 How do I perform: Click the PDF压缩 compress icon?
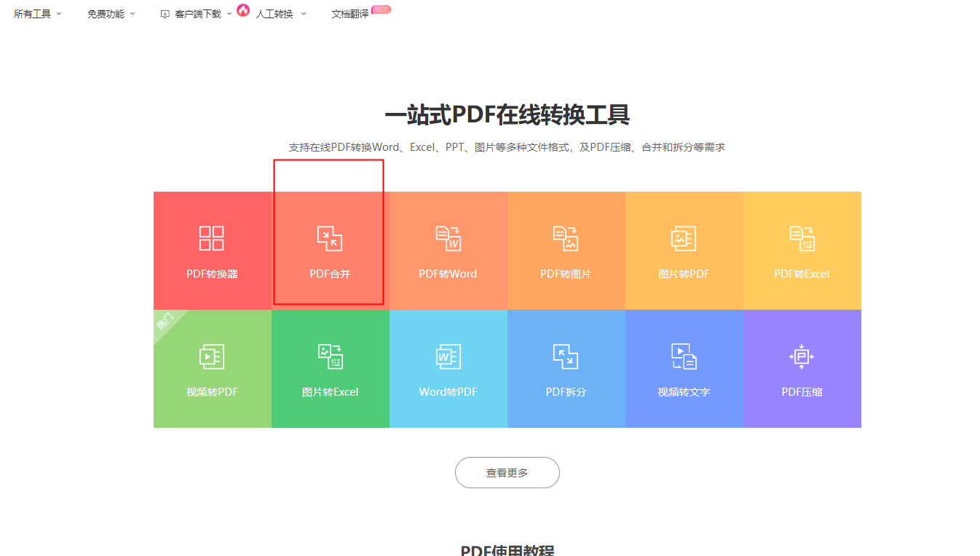coord(802,356)
